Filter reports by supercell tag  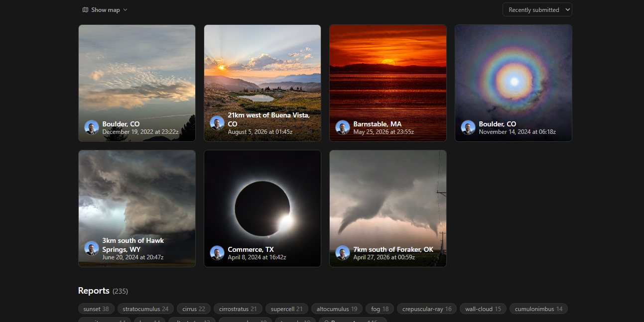[287, 309]
